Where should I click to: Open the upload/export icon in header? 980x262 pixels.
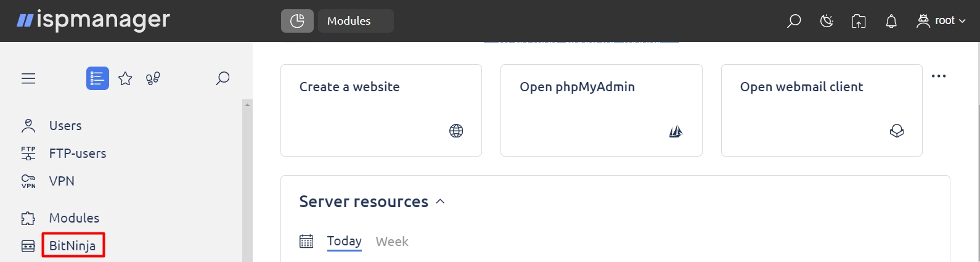tap(859, 21)
